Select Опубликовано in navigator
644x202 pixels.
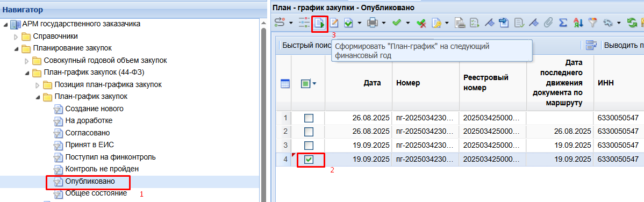pyautogui.click(x=90, y=181)
